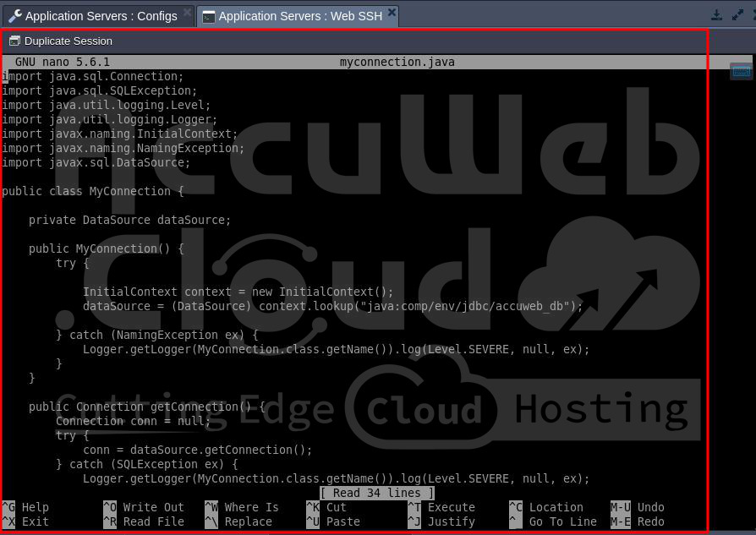
Task: Click the ^J Justify shortcut
Action: [x=441, y=522]
